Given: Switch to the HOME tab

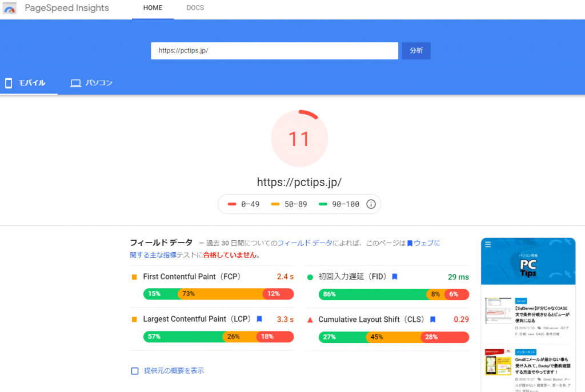Looking at the screenshot, I should point(153,8).
